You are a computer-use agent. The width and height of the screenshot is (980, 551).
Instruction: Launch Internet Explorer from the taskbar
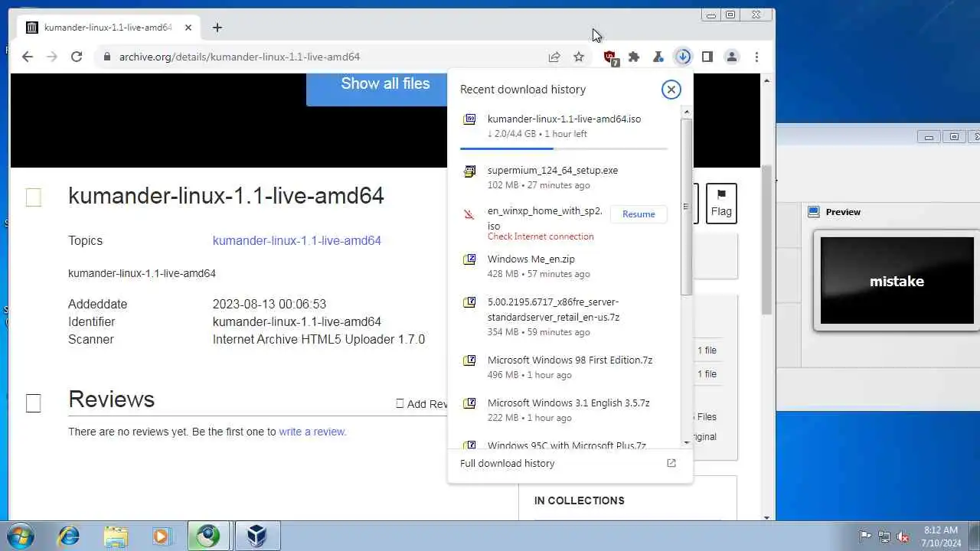[x=69, y=536]
